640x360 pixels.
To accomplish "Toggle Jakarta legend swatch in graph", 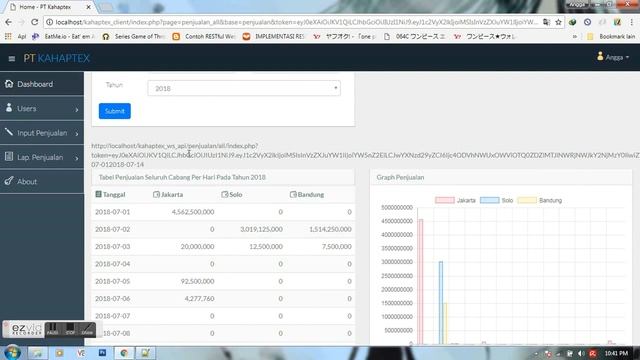I will [444, 200].
